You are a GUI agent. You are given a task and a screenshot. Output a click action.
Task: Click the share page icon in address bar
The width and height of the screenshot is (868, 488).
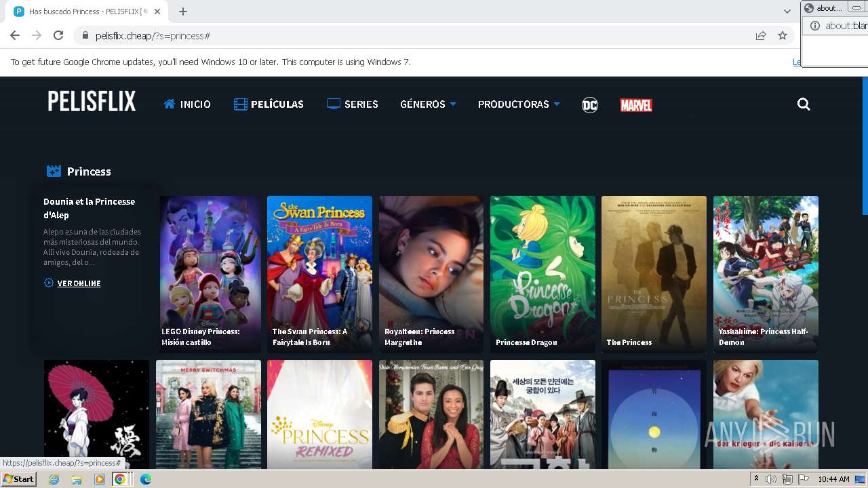pos(761,35)
